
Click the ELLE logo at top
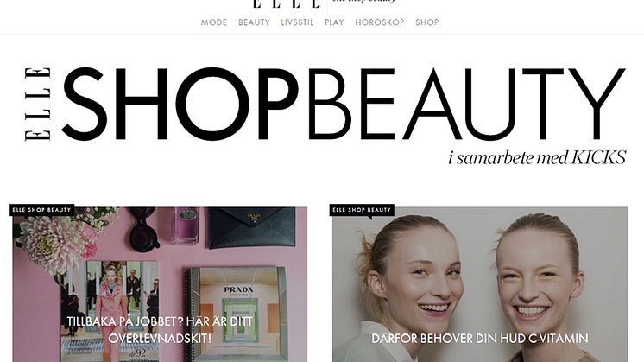pos(287,3)
